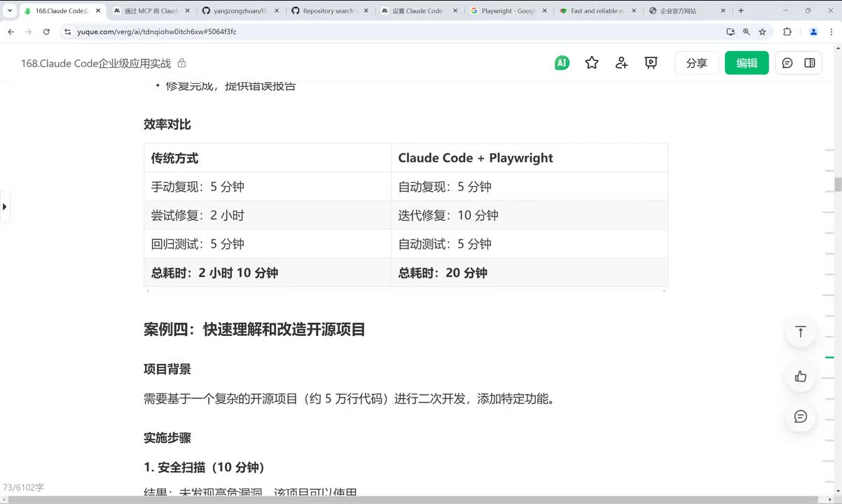
Task: Go forward in browser history
Action: tap(28, 31)
